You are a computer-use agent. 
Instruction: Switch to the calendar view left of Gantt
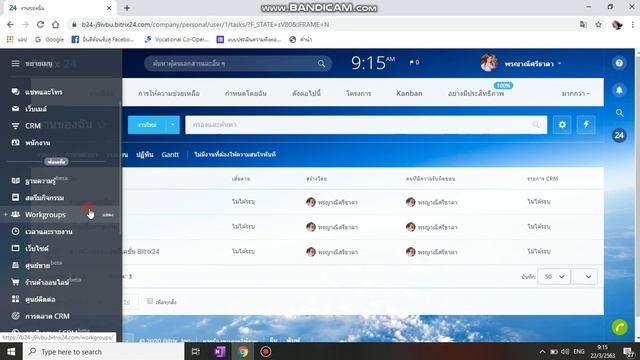click(x=144, y=154)
